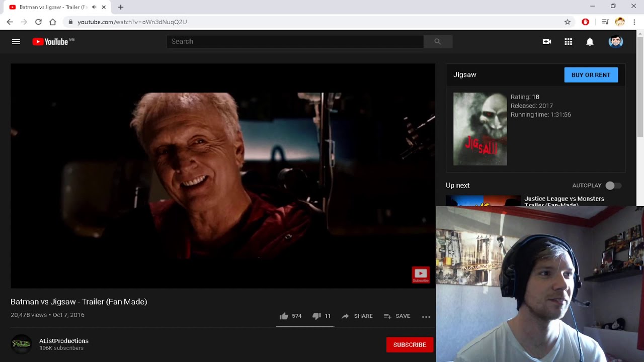The image size is (644, 362).
Task: Open the account avatar menu
Action: tap(616, 42)
